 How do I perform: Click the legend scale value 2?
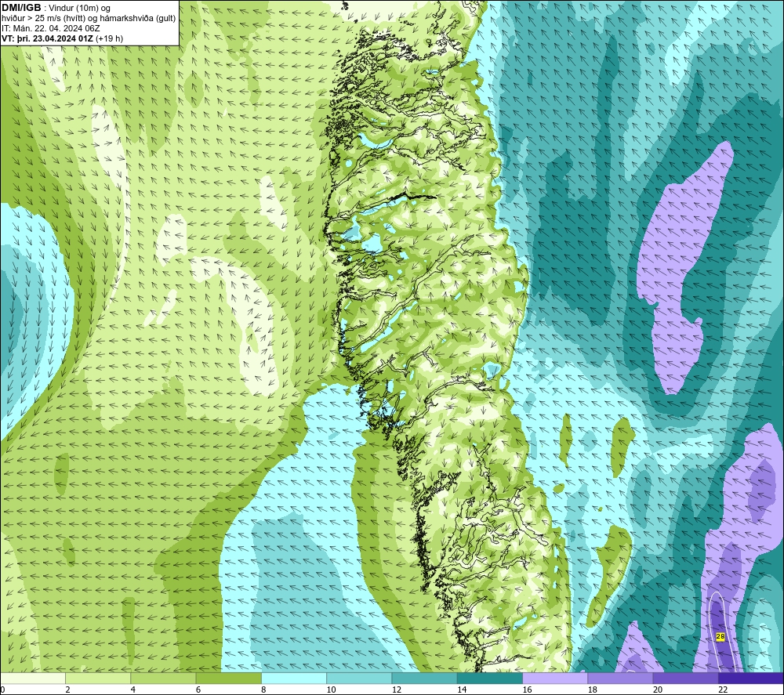point(67,690)
